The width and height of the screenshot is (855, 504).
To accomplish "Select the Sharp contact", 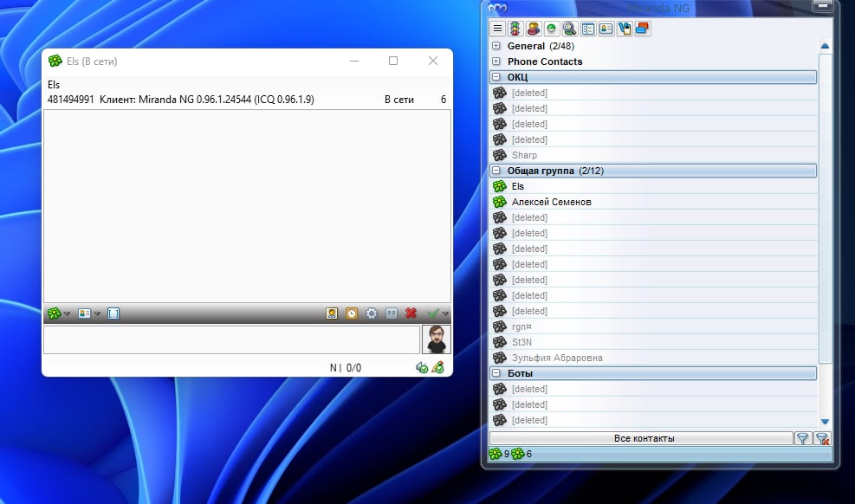I will click(x=653, y=155).
